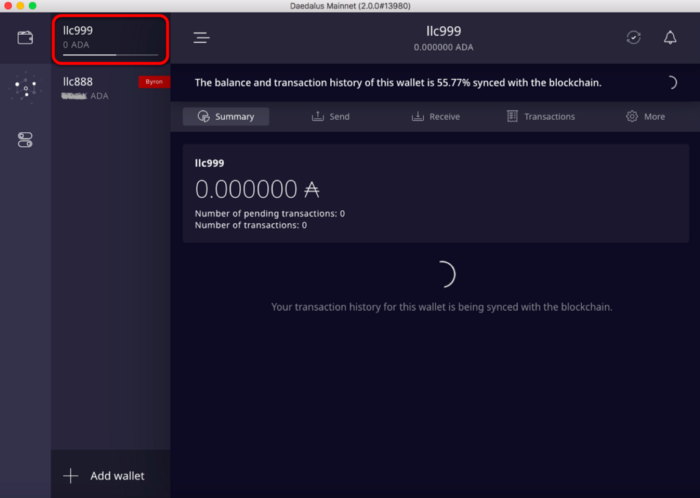The width and height of the screenshot is (700, 498).
Task: Select the llc999 wallet in the list
Action: tap(110, 36)
